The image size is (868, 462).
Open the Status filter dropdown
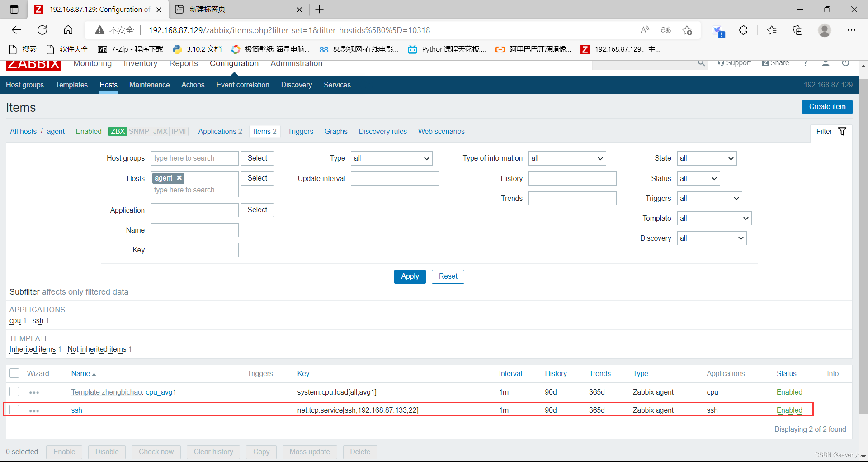698,178
